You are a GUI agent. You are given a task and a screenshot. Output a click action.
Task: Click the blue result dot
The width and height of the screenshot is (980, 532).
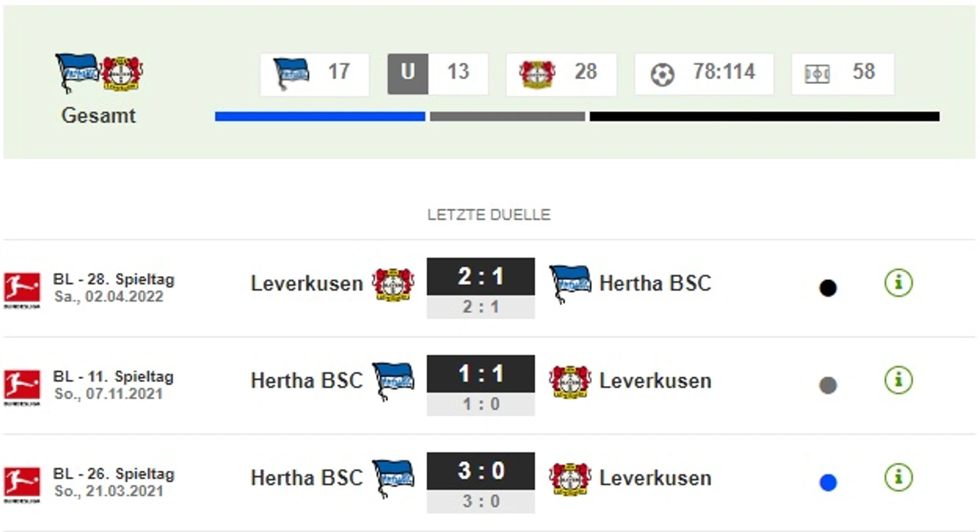click(828, 482)
